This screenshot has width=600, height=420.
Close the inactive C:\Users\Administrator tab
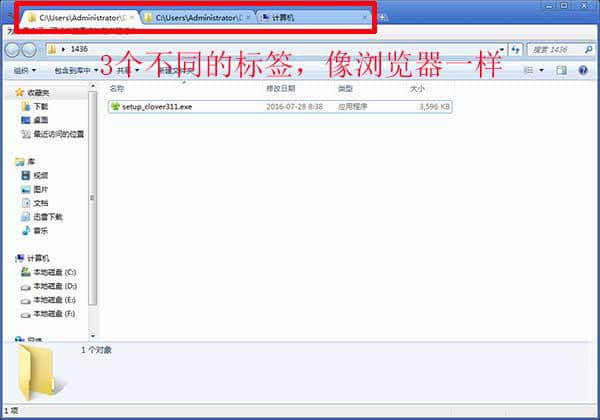click(248, 18)
